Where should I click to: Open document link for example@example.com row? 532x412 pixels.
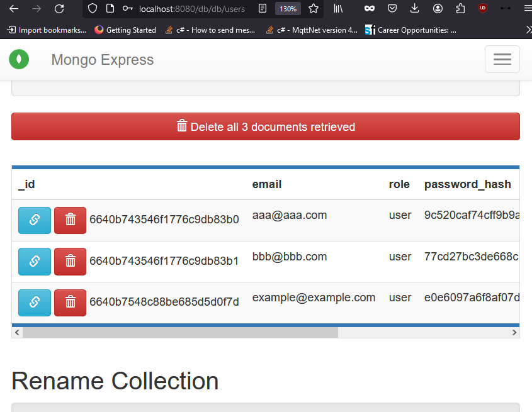click(x=35, y=303)
